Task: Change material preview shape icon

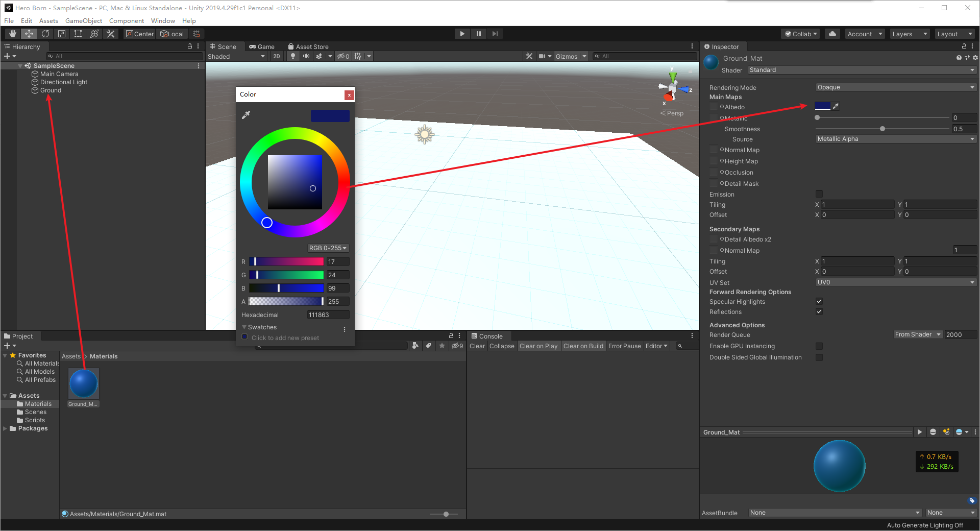Action: 933,432
